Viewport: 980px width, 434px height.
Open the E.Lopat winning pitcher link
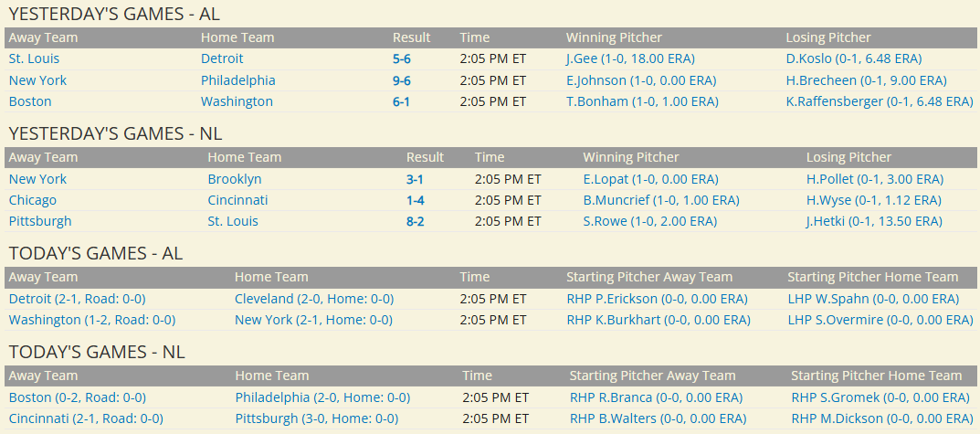tap(650, 179)
